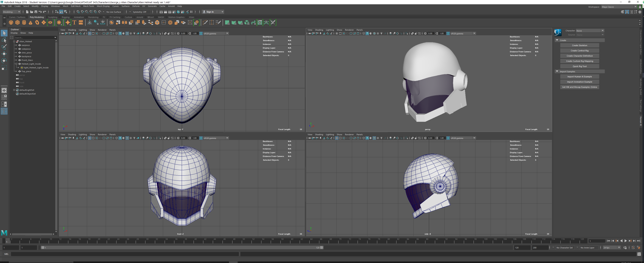Select the Move tool in the toolbox
Image resolution: width=644 pixels, height=263 pixels.
coord(4,53)
